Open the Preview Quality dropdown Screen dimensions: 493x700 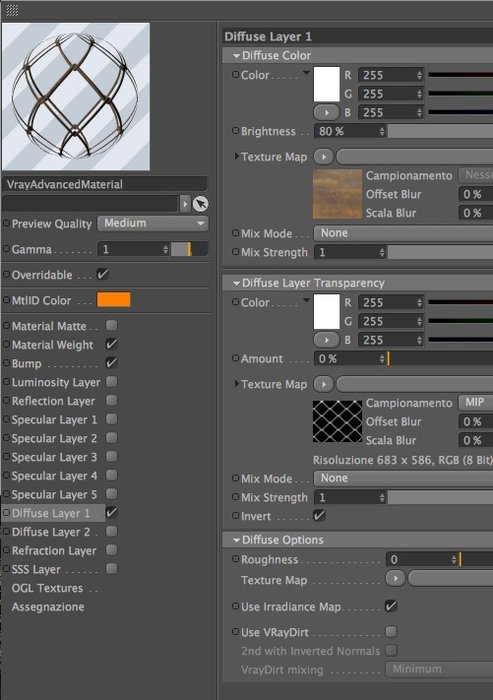coord(153,223)
